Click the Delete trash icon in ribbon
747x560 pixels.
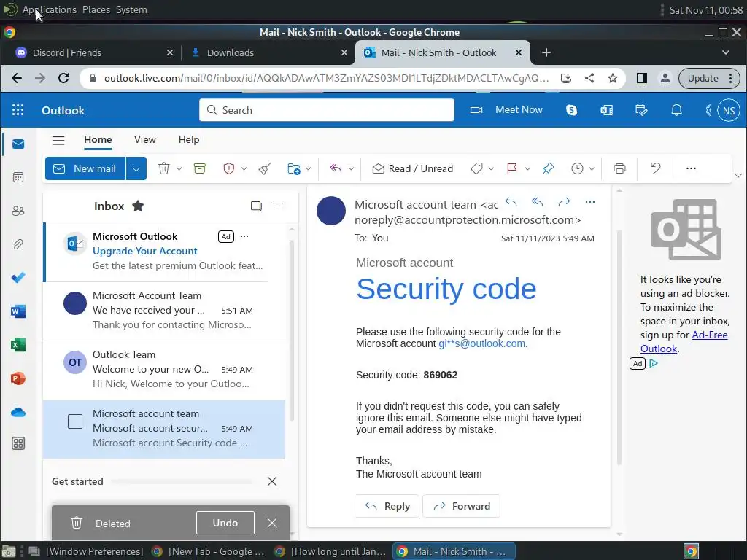click(x=164, y=168)
